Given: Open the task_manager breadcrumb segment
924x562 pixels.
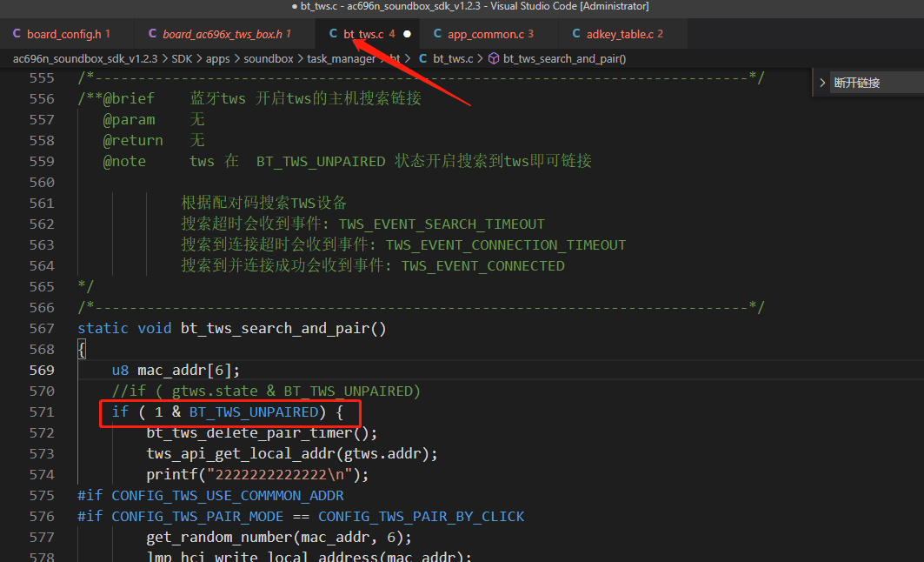Looking at the screenshot, I should [x=342, y=58].
